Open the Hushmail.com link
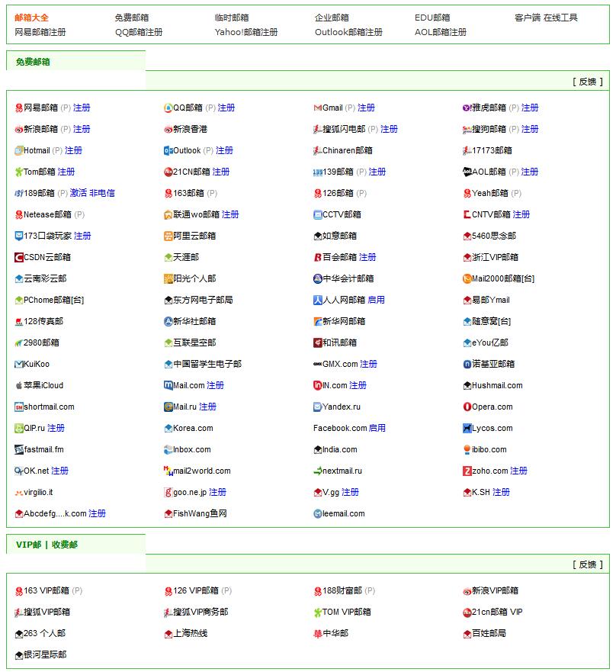Image resolution: width=616 pixels, height=672 pixels. click(x=497, y=386)
